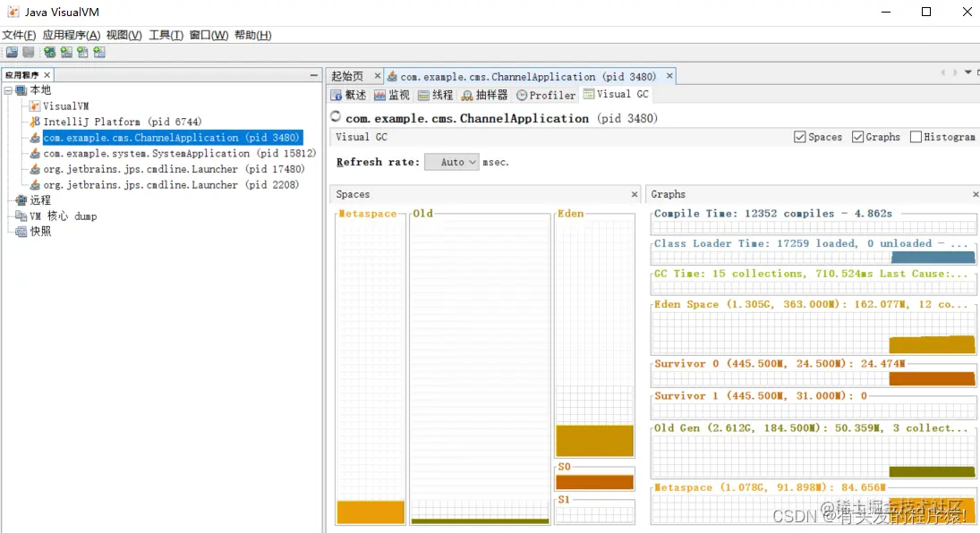Viewport: 980px width, 533px height.
Task: Toggle the Spaces checkbox
Action: tap(799, 137)
